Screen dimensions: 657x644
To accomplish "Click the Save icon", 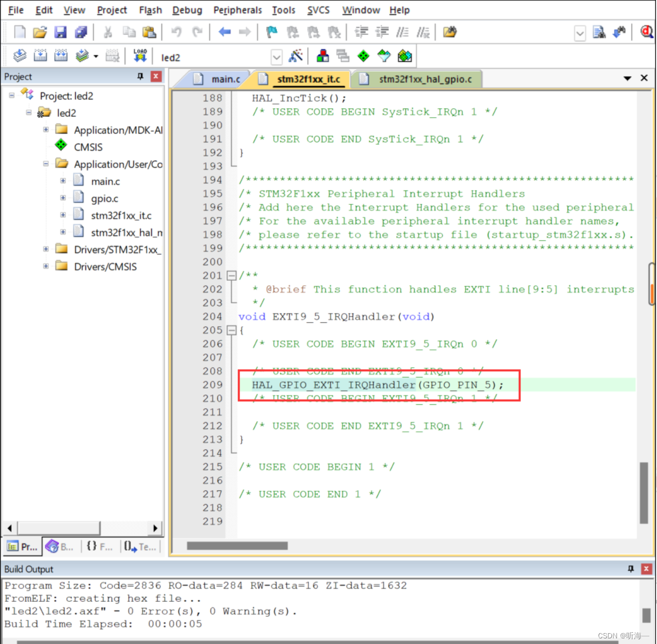I will (x=60, y=32).
